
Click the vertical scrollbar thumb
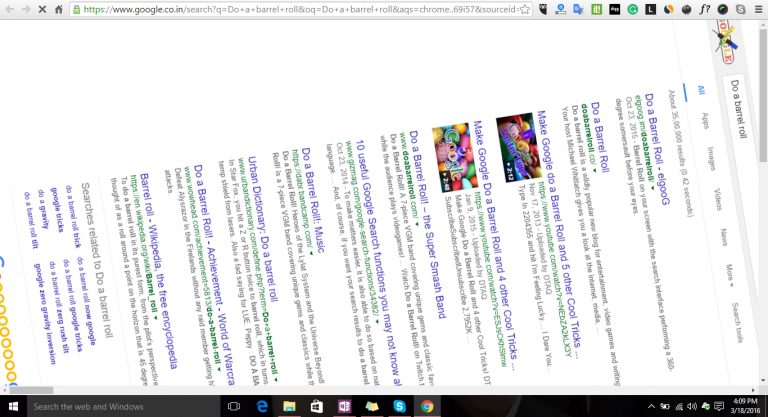(x=763, y=94)
